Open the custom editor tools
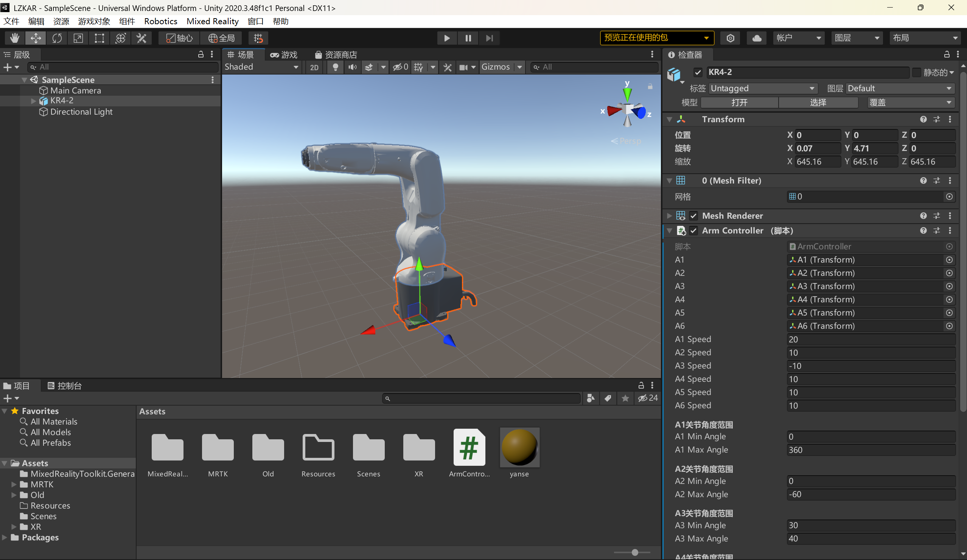 coord(141,38)
